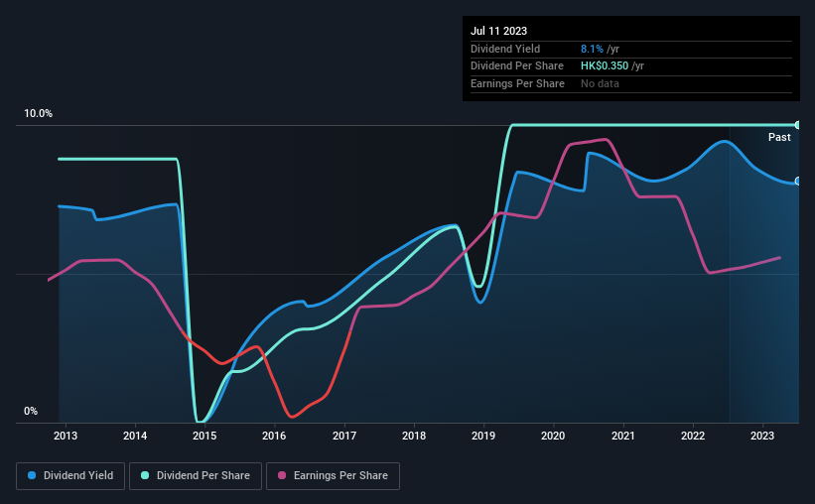Click the 8.1% dividend yield value
Screen dimensions: 815x504
coord(592,49)
